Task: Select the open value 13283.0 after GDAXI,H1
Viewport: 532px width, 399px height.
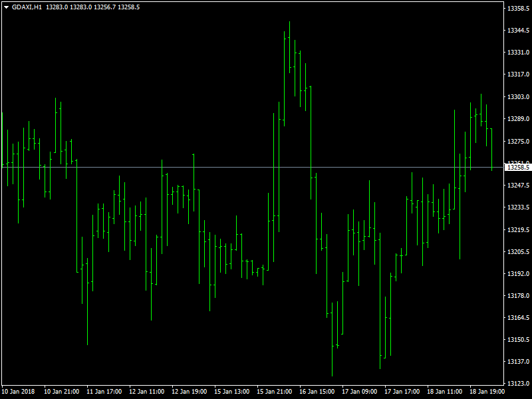Action: point(57,7)
